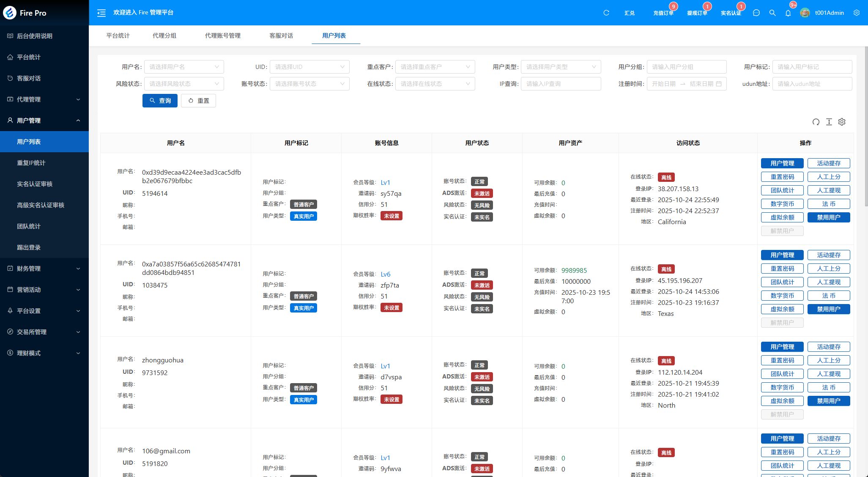This screenshot has width=868, height=477.
Task: Click the table column settings gear icon
Action: [842, 122]
